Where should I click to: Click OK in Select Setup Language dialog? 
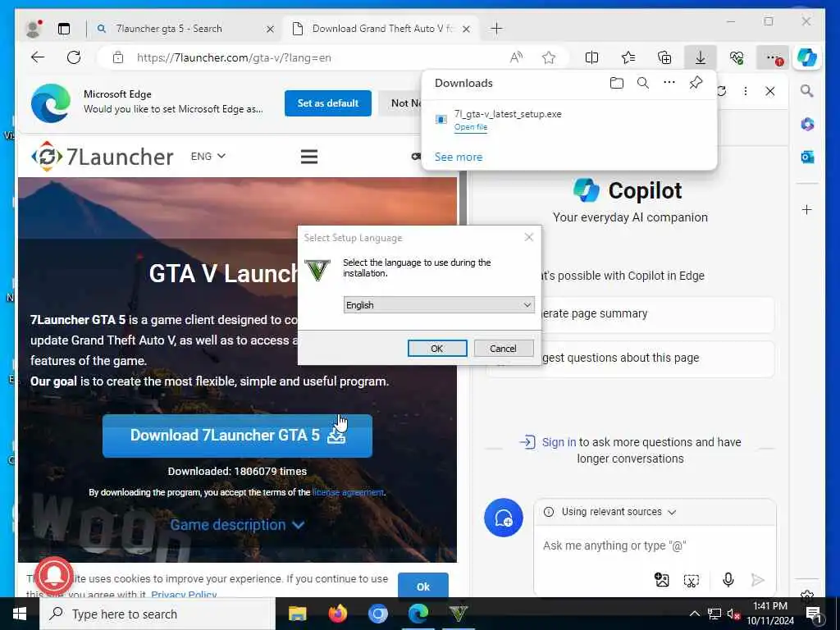(x=437, y=348)
